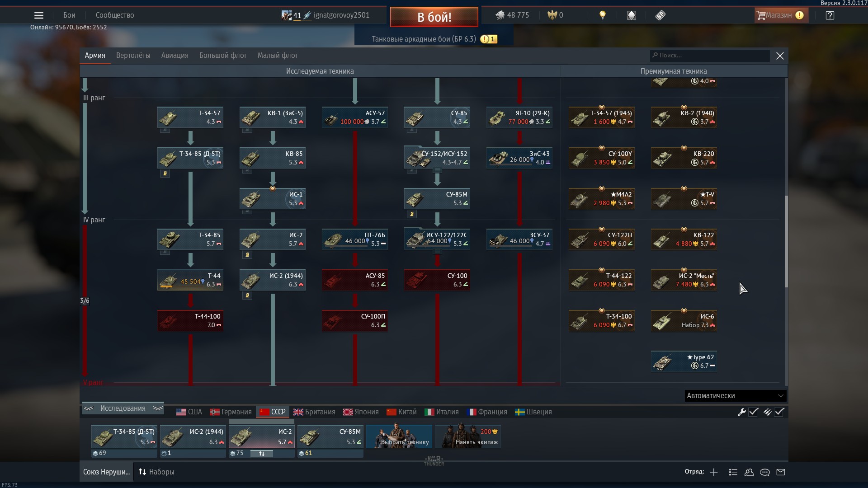Select the locked Т-44-100 card
Screen dimensions: 868x488
click(x=190, y=321)
